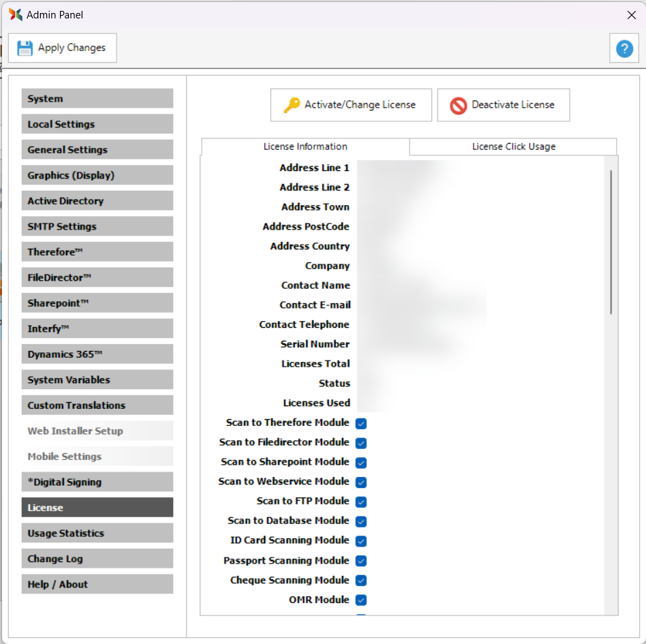The height and width of the screenshot is (644, 646).
Task: Click the key icon to activate license
Action: tap(292, 105)
